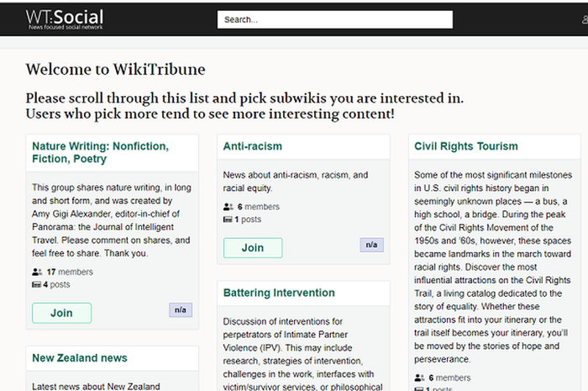Focus the Search field
588x391 pixels.
click(x=335, y=19)
